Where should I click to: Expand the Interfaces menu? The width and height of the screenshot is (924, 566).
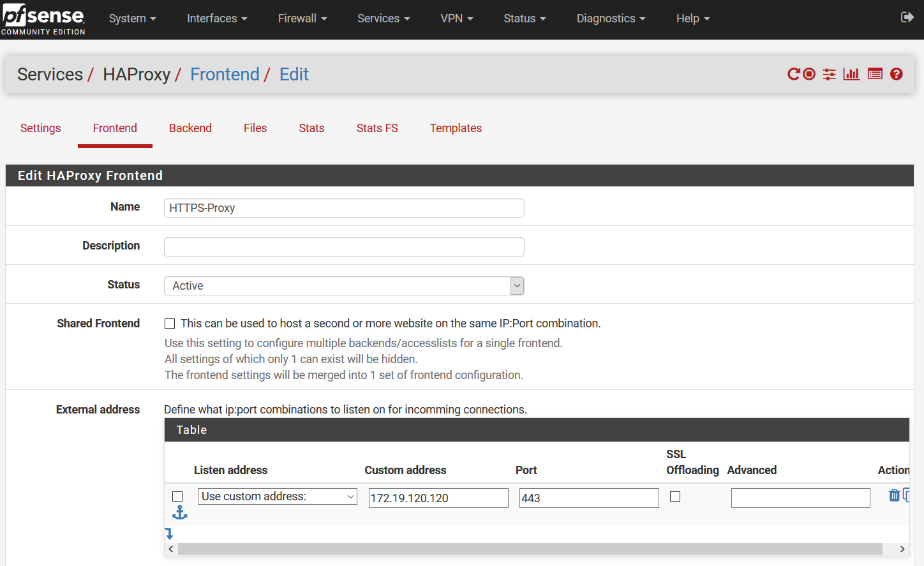tap(217, 19)
